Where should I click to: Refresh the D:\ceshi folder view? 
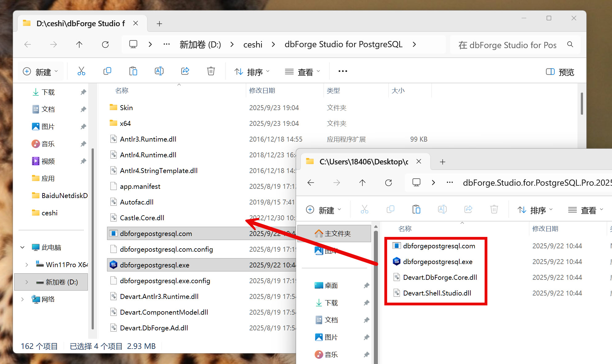[105, 44]
